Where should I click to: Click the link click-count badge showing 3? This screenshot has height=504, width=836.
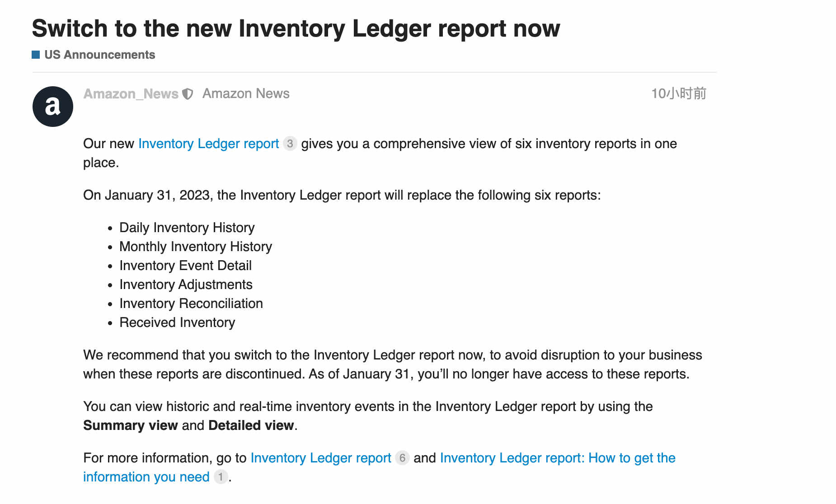point(290,144)
